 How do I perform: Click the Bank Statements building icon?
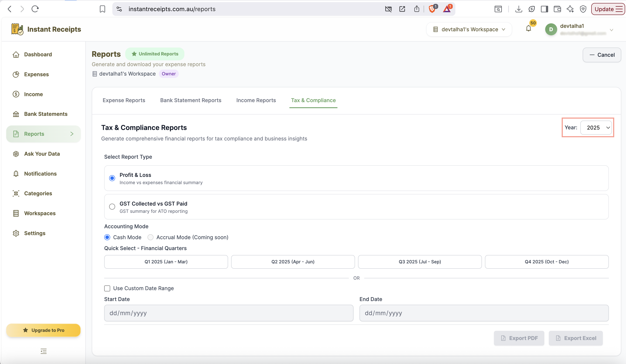(16, 114)
